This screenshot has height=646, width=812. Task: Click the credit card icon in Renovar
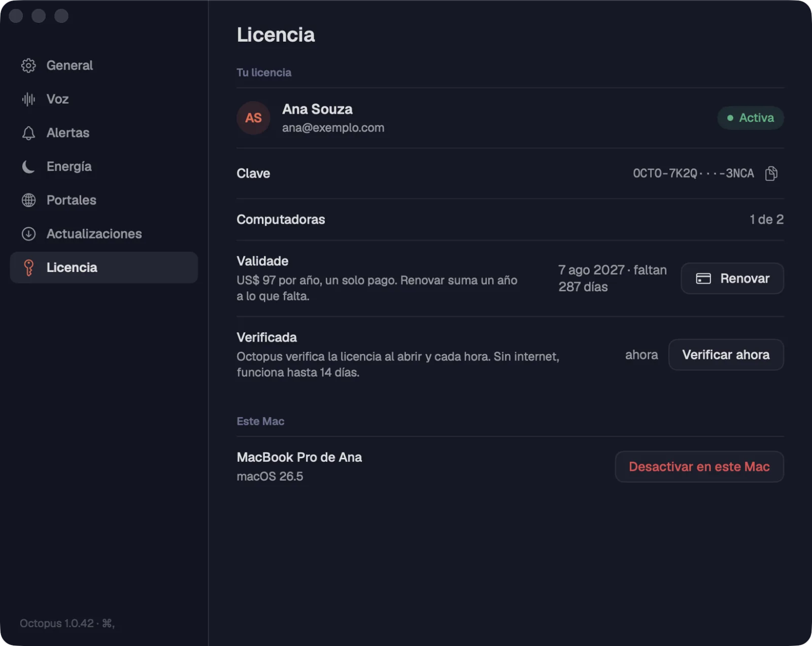coord(703,279)
